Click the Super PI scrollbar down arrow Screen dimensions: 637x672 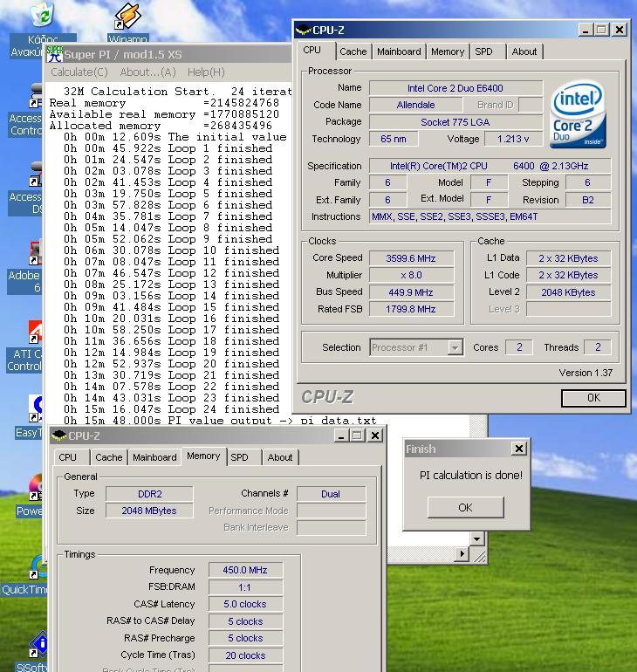(476, 538)
